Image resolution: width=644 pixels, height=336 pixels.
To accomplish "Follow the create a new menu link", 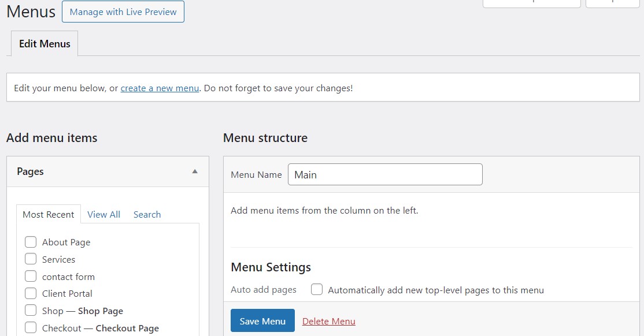I will [160, 88].
